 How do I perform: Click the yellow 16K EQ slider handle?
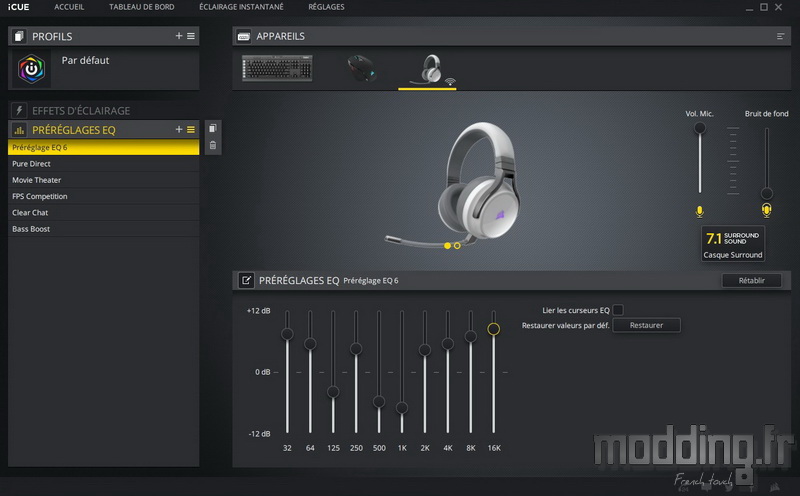493,329
